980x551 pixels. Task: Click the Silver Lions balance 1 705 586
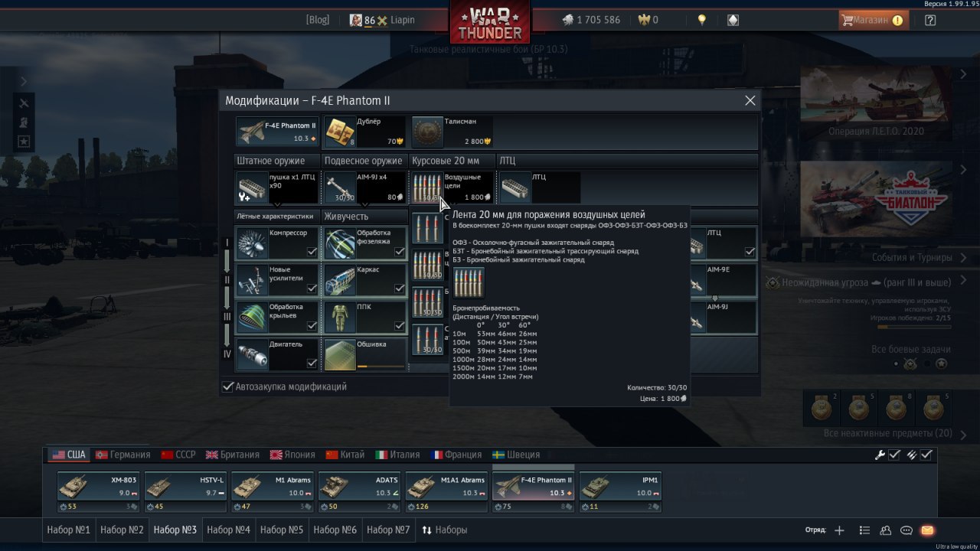(x=591, y=20)
